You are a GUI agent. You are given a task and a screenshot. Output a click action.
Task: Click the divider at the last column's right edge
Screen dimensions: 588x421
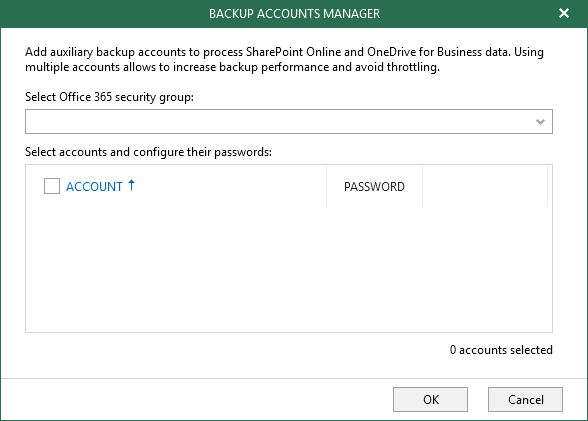548,186
